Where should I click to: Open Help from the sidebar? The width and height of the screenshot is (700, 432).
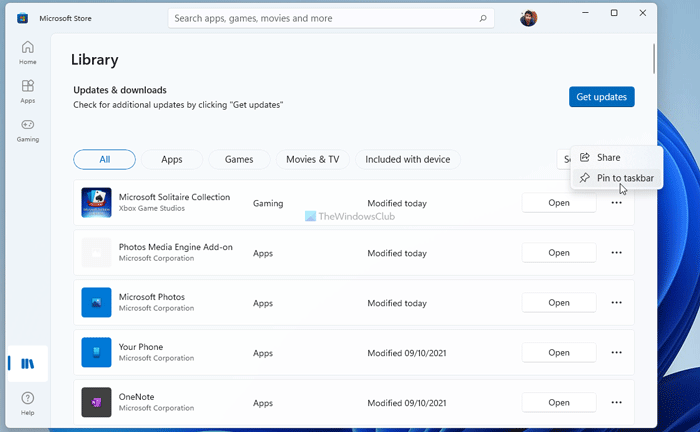point(27,402)
